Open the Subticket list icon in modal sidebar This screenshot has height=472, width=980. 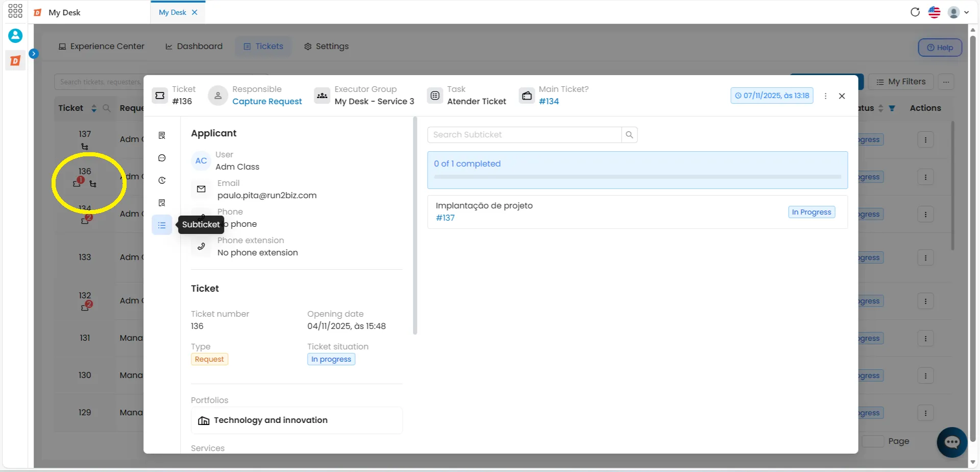tap(162, 225)
